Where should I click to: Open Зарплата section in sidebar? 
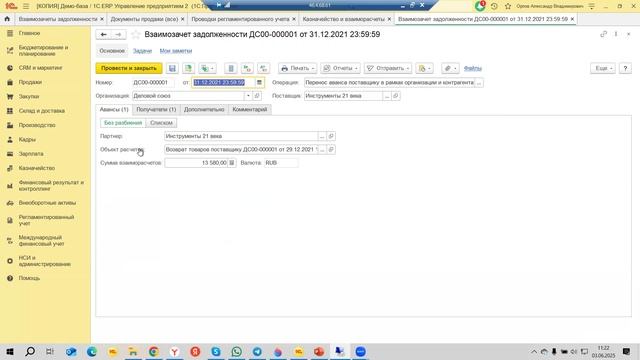31,153
